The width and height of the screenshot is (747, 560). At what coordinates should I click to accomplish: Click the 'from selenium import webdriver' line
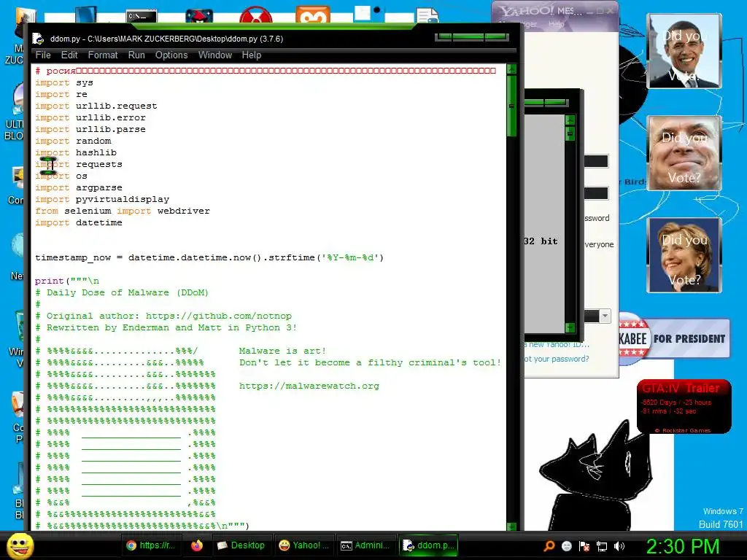click(x=123, y=211)
